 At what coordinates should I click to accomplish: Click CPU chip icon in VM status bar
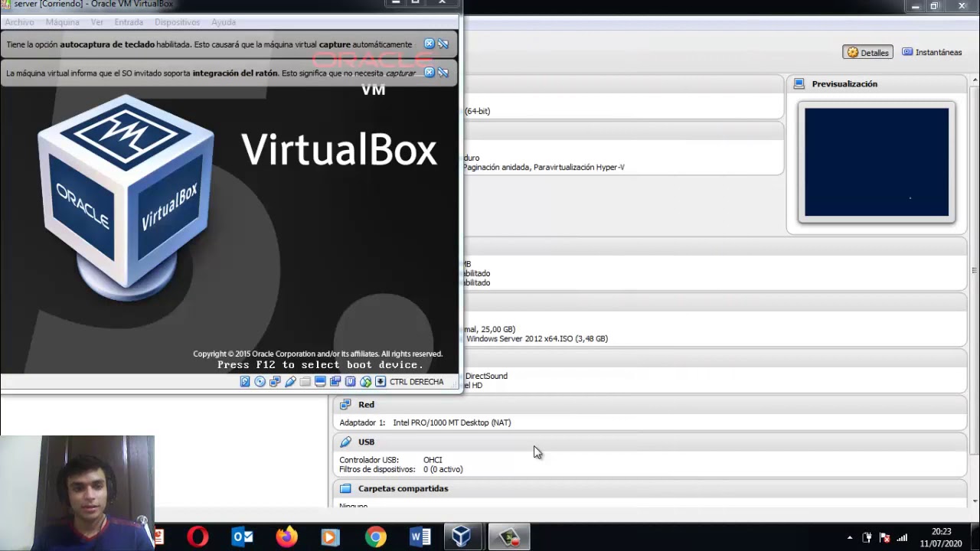coord(350,381)
